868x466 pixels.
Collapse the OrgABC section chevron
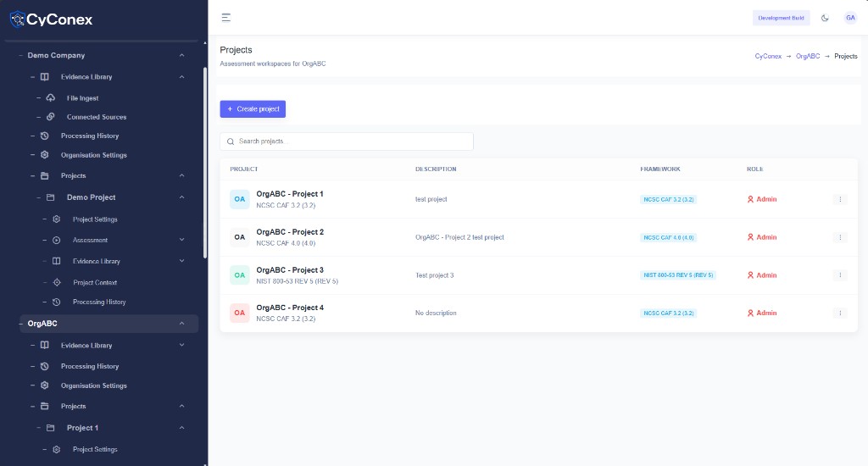(x=181, y=323)
